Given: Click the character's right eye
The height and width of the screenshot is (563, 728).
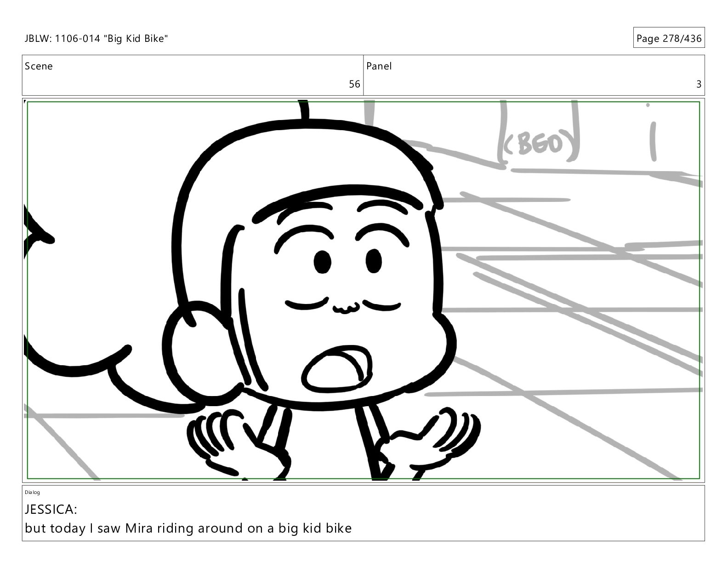Looking at the screenshot, I should click(x=374, y=261).
